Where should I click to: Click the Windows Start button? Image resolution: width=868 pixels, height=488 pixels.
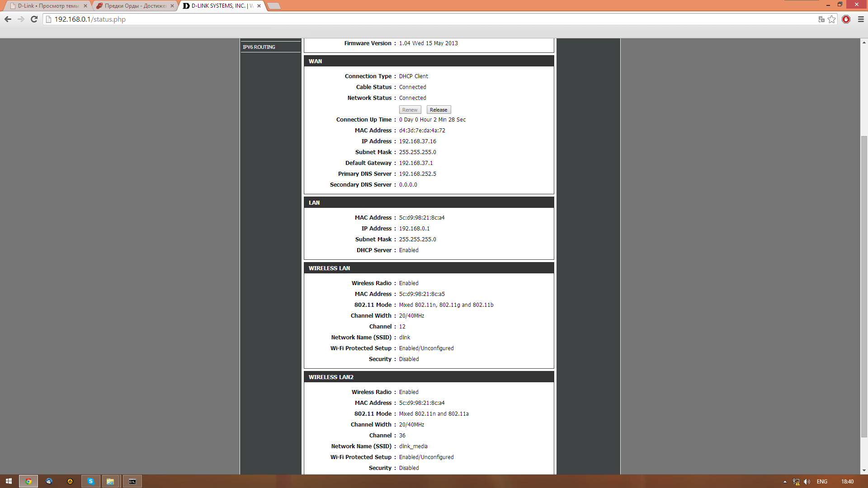[9, 481]
